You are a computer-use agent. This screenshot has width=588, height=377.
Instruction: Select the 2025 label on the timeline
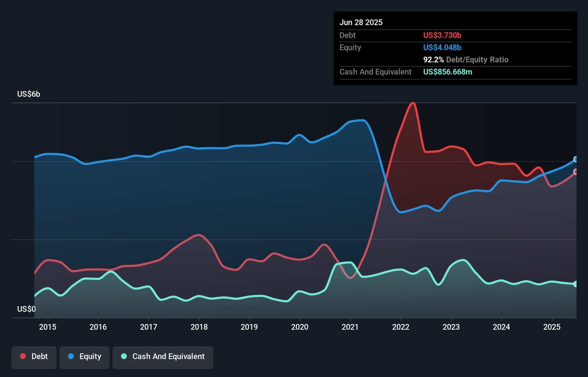[x=552, y=327]
